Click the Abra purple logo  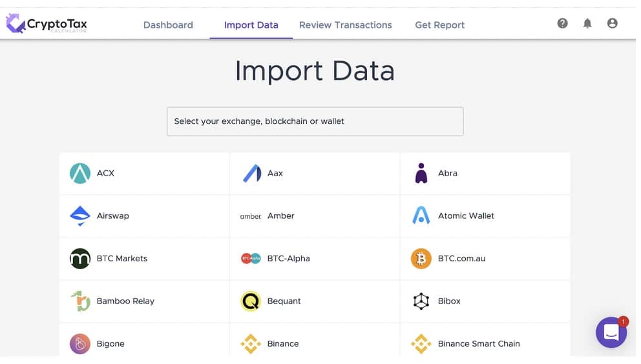[x=421, y=173]
